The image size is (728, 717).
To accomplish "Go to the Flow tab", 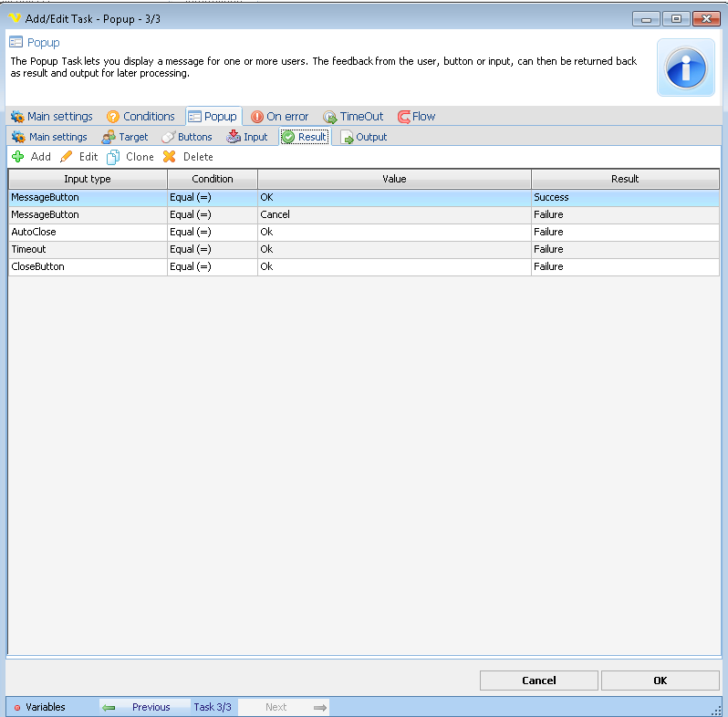I will point(417,117).
